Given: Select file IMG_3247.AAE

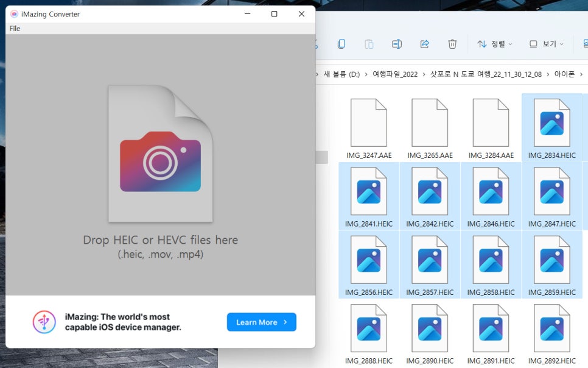Looking at the screenshot, I should tap(369, 129).
